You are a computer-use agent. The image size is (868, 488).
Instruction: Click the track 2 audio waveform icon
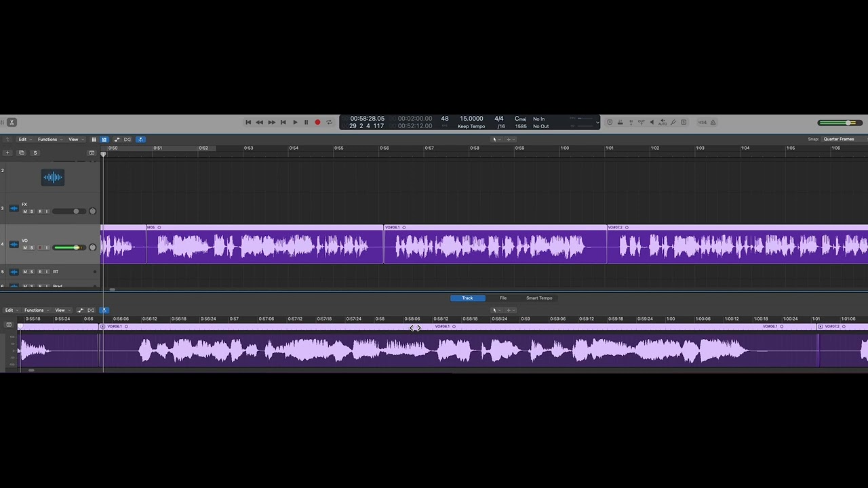(53, 178)
